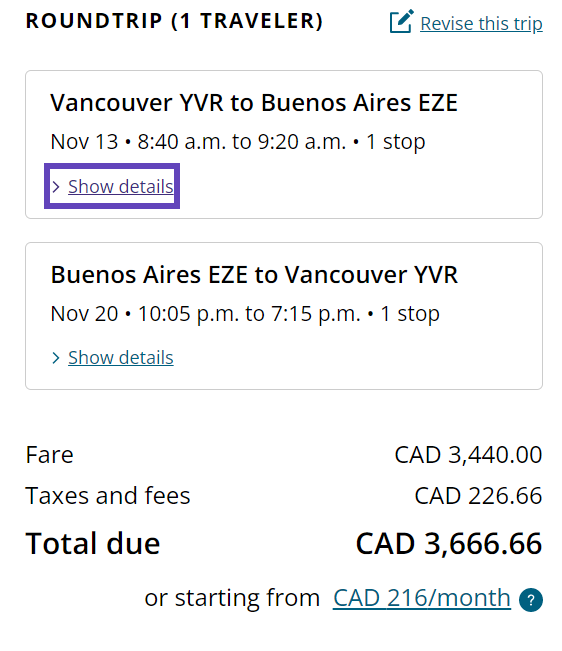Screen dimensions: 562x651
Task: Select the Buenos Aires EZE to Vancouver YVR heading
Action: 254,274
